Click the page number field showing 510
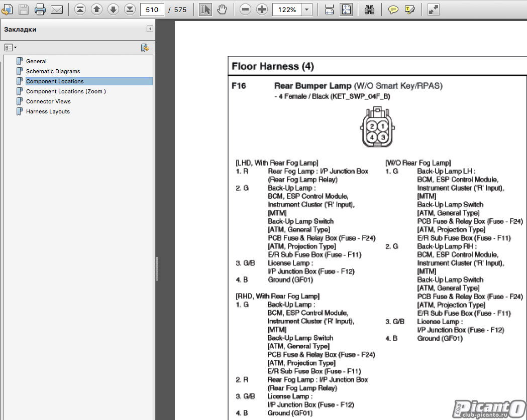The image size is (527, 420). [152, 10]
